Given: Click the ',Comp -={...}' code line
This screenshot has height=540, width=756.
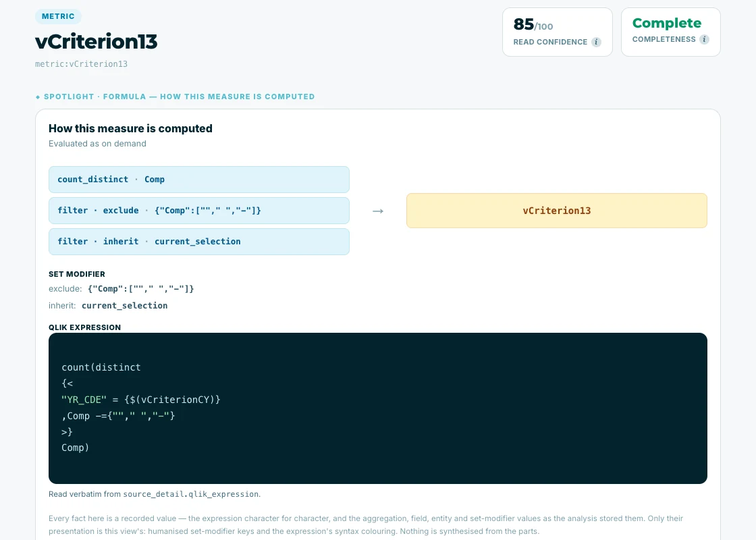Looking at the screenshot, I should click(118, 416).
